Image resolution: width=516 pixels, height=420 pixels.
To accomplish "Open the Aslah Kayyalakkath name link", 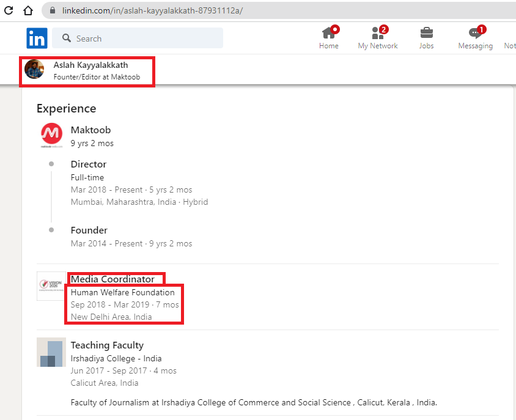I will tap(91, 65).
